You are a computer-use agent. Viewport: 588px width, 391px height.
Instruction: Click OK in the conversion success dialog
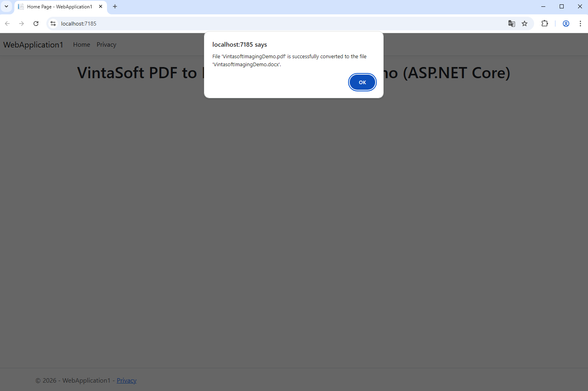pos(362,82)
